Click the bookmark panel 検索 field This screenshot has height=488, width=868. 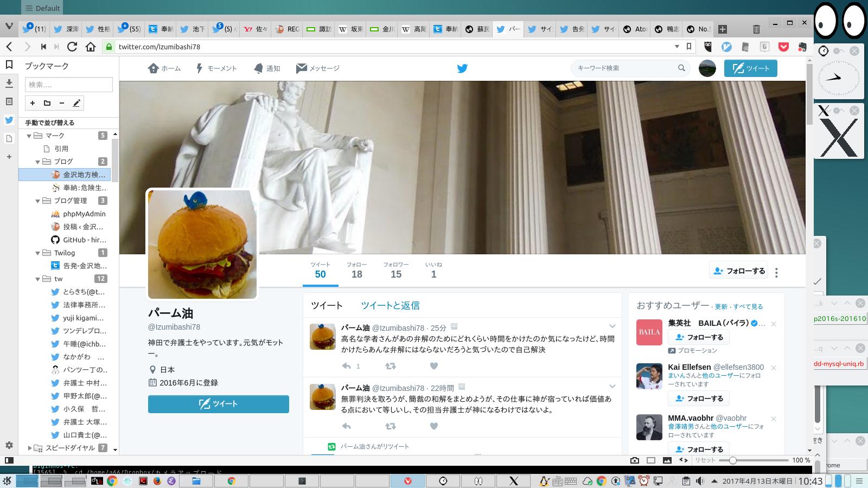[x=69, y=85]
